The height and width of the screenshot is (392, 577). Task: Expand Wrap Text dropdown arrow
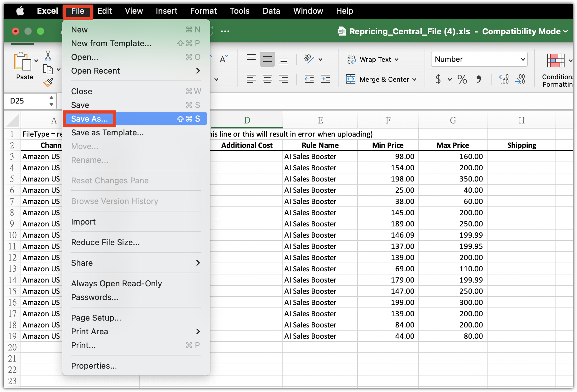click(x=397, y=60)
